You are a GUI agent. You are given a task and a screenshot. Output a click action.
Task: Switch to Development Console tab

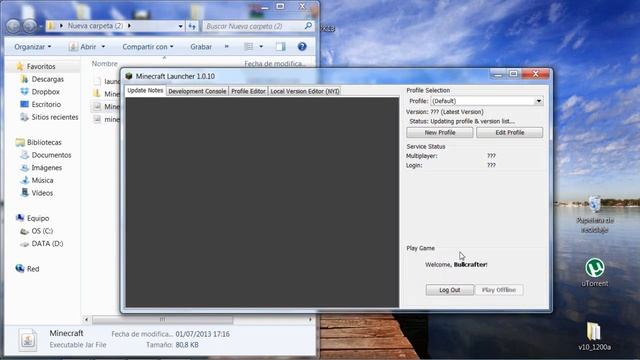(x=197, y=91)
